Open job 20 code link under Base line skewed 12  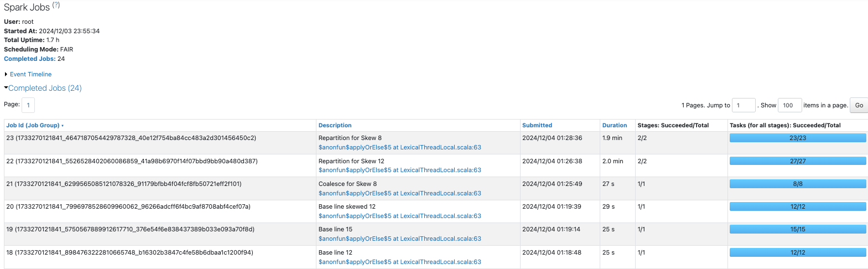(400, 216)
